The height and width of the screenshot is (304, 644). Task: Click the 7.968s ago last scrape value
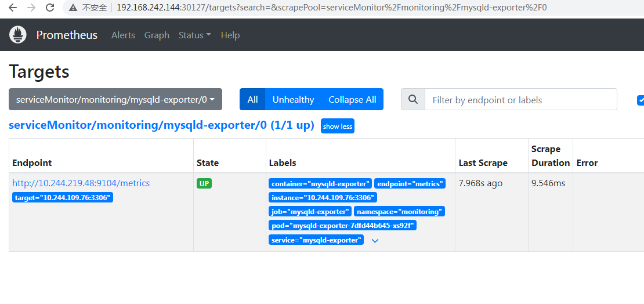(x=480, y=183)
